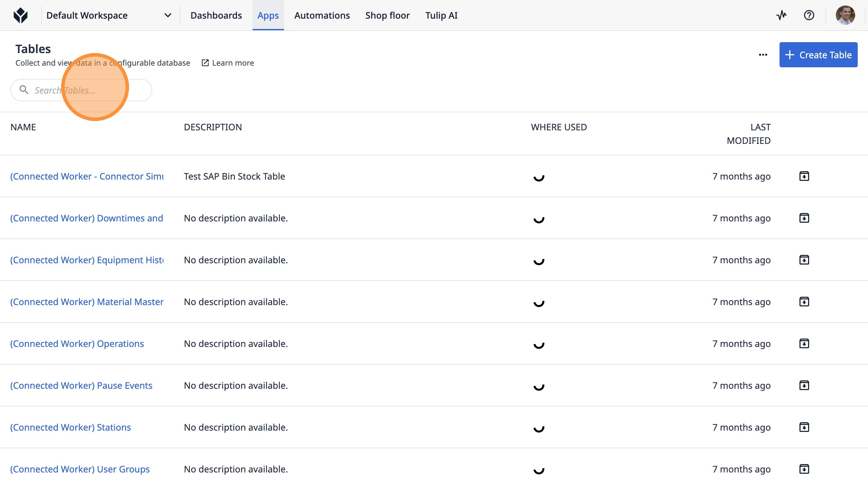Screen dimensions: 868x485
Task: Open the activity pulse icon
Action: [x=781, y=15]
